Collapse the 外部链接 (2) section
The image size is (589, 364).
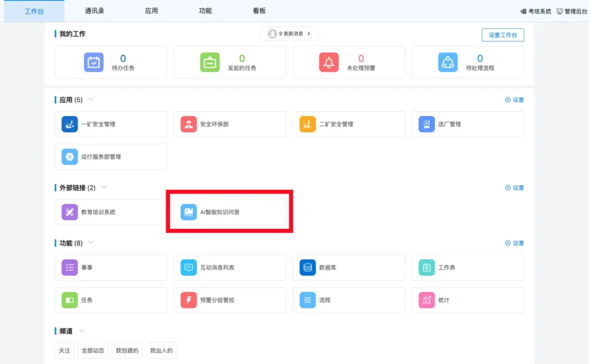coord(104,187)
